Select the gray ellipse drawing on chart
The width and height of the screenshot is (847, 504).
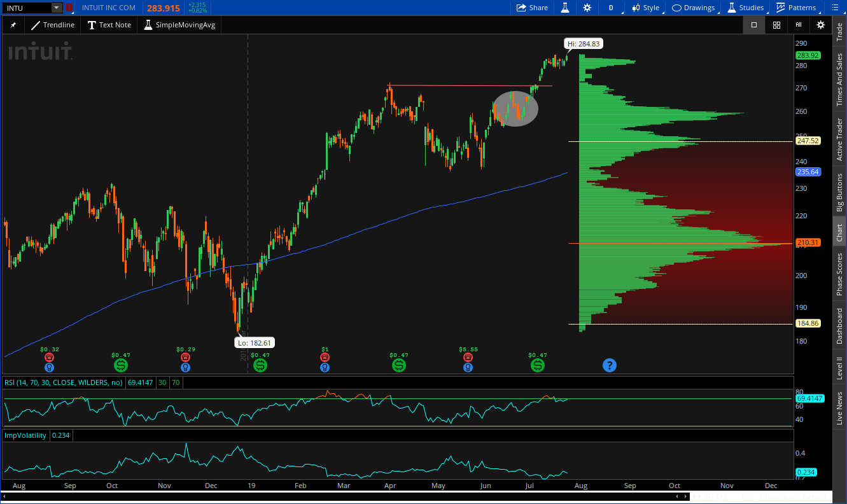point(515,108)
